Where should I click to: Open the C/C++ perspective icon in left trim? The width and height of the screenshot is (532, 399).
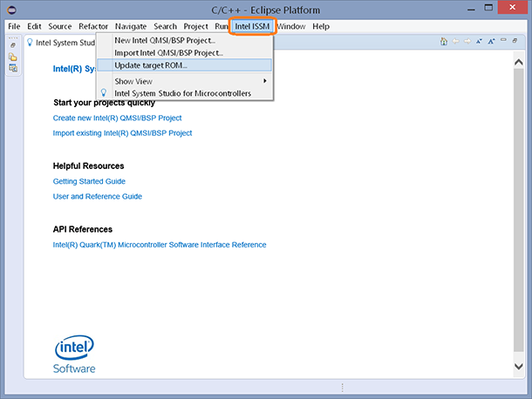[x=13, y=68]
